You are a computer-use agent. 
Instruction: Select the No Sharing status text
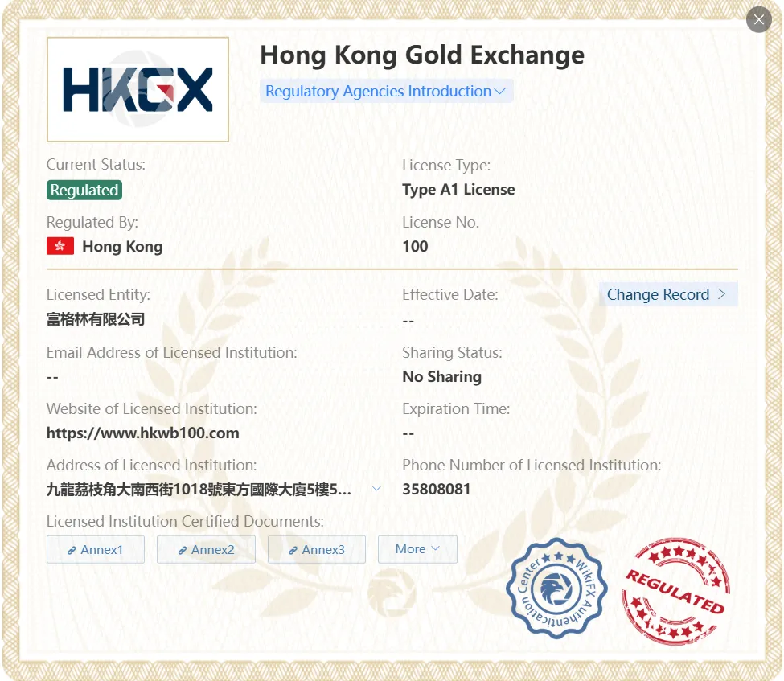click(442, 376)
